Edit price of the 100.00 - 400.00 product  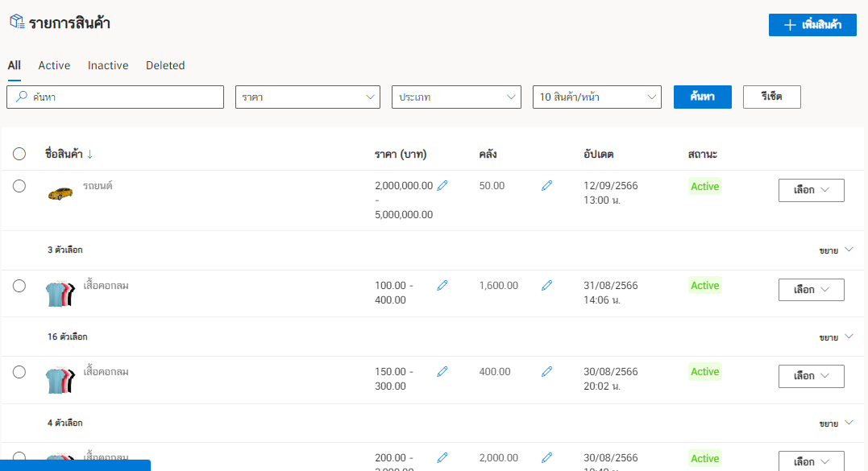pyautogui.click(x=442, y=285)
